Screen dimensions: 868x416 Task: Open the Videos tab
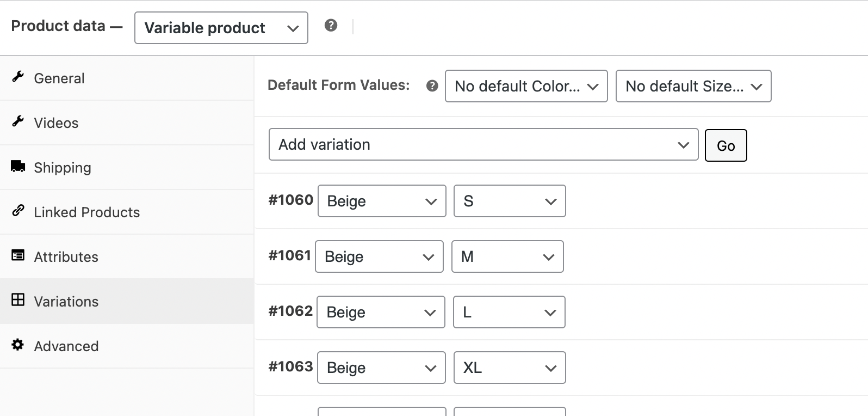tap(127, 123)
